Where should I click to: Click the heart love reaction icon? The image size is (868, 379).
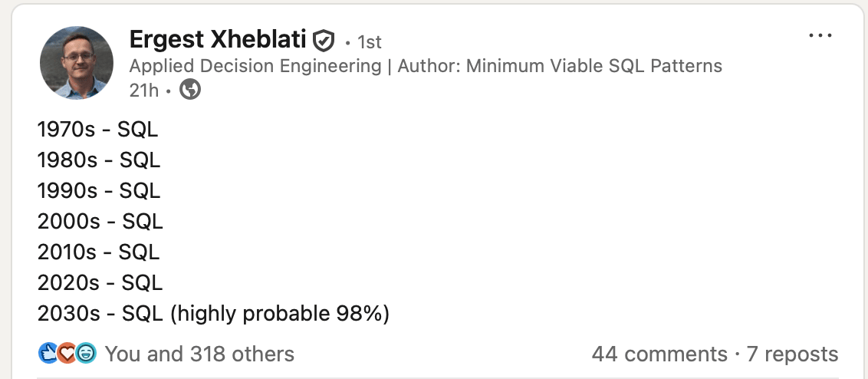tap(67, 354)
